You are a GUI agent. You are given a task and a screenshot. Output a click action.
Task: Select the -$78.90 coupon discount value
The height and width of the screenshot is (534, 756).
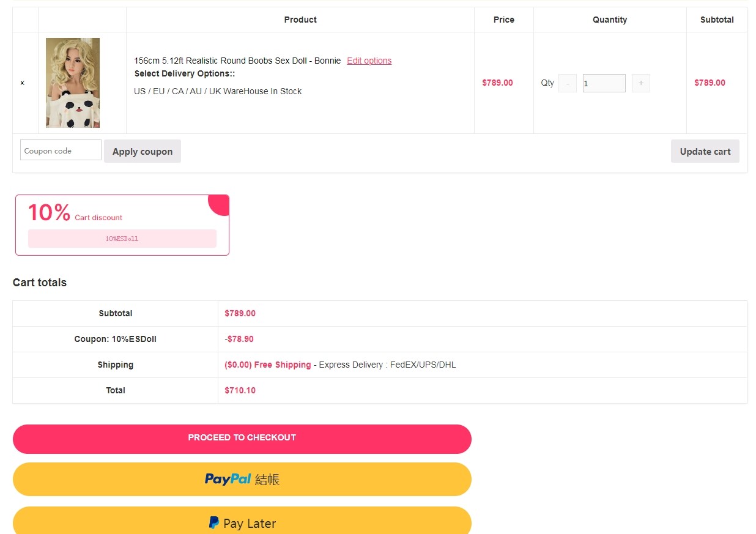tap(239, 339)
